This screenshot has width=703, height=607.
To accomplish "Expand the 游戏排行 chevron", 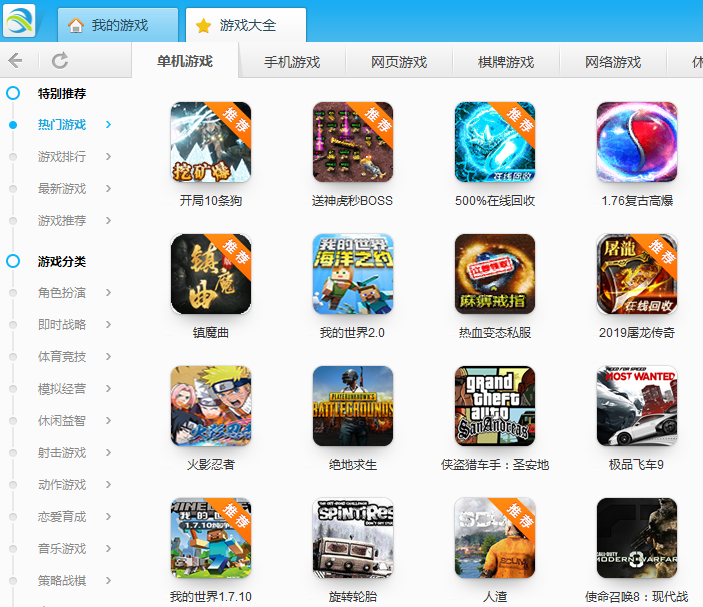I will [x=108, y=156].
